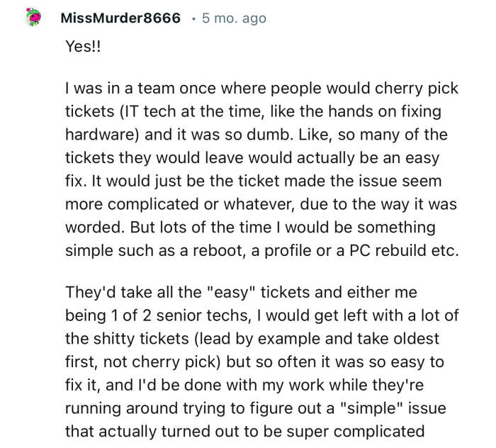Click MissMurder8666's green avatar icon

33,18
